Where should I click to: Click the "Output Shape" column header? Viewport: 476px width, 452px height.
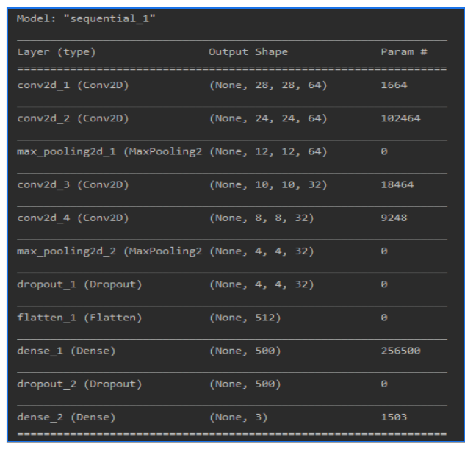(x=248, y=52)
